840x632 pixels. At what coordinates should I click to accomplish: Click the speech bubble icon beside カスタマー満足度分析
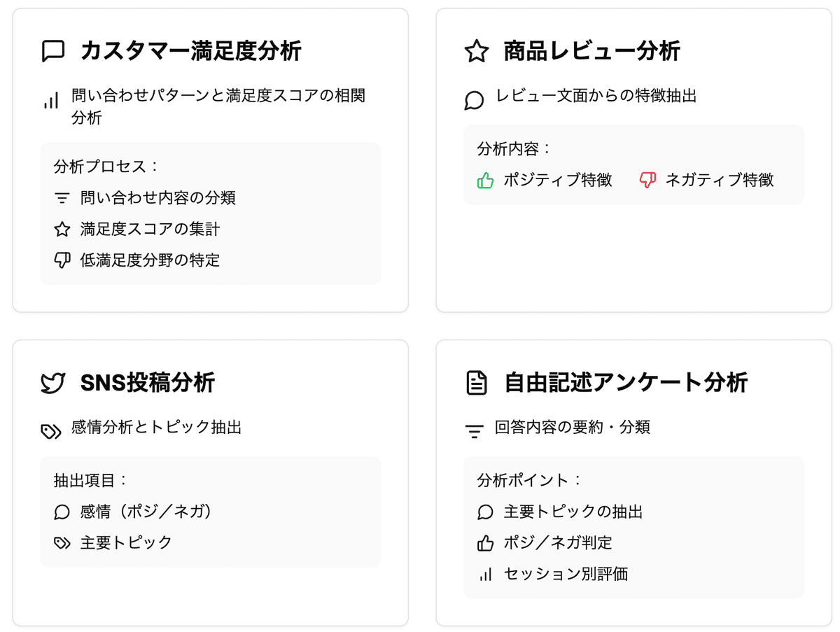53,51
